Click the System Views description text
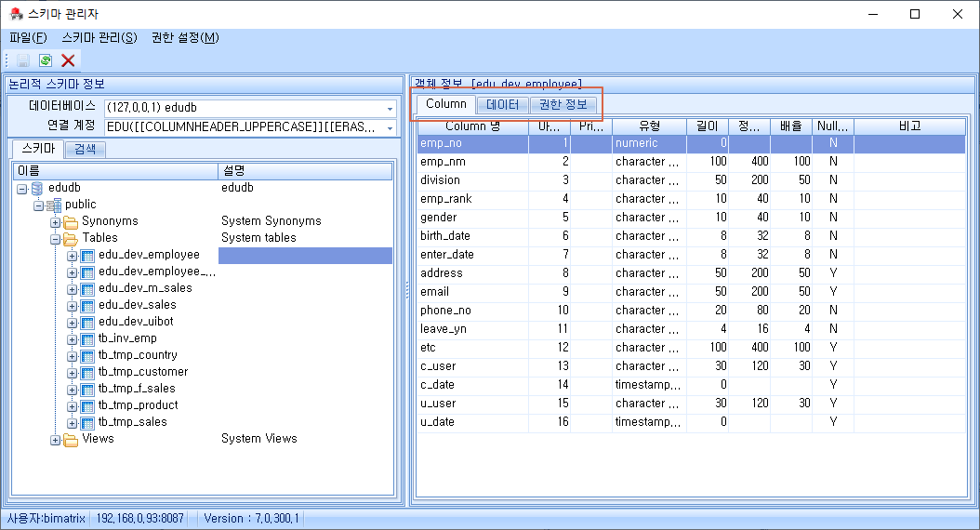 [x=258, y=439]
